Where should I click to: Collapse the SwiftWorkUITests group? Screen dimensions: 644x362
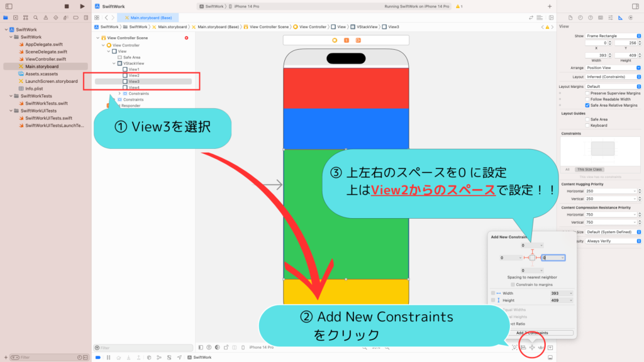pos(11,111)
